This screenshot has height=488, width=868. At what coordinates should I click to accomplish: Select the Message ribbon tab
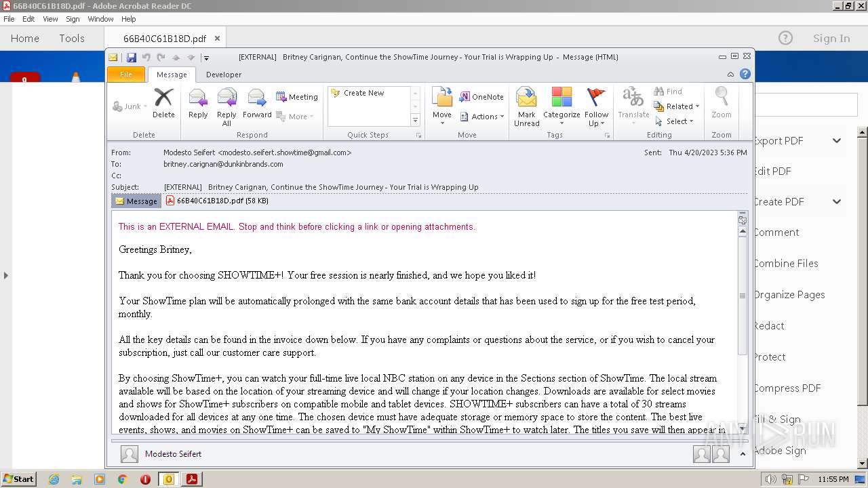click(x=172, y=75)
